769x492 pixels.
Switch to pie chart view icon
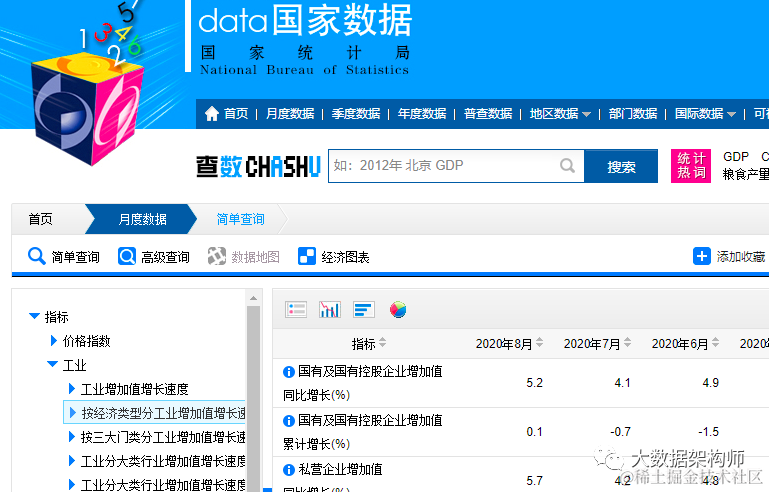point(398,310)
